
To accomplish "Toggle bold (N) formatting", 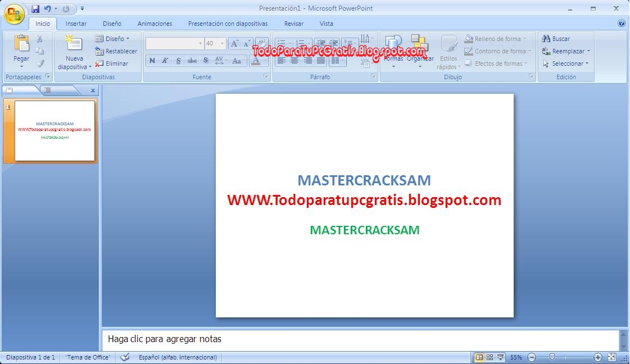I will [152, 61].
